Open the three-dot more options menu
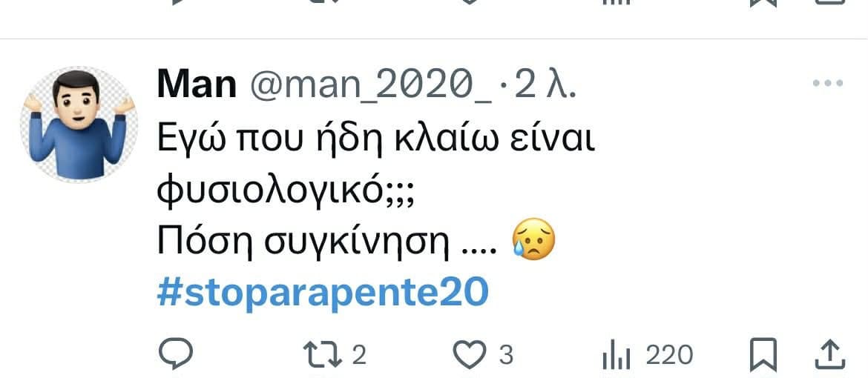This screenshot has height=378, width=868. click(x=828, y=84)
